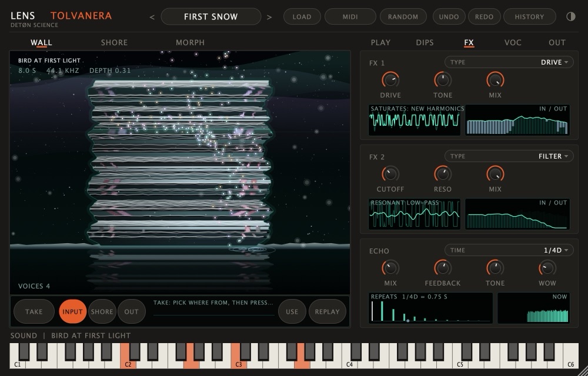Select the FX tab
The width and height of the screenshot is (588, 376).
469,43
